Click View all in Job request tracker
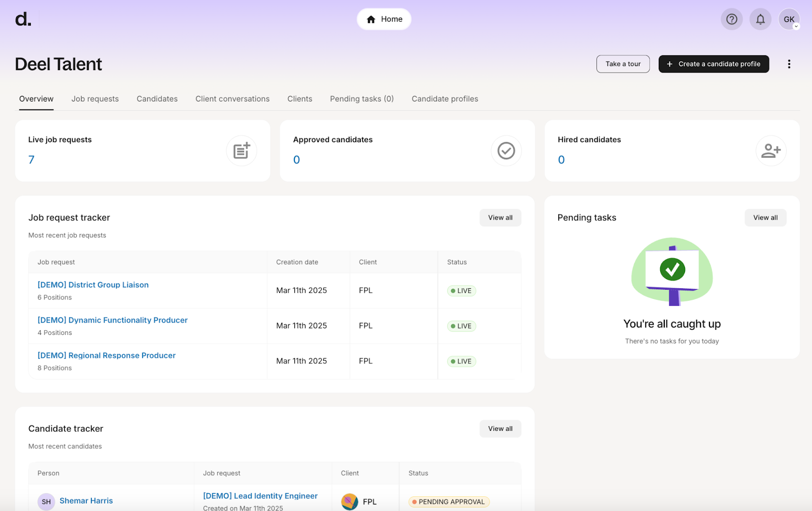Viewport: 812px width, 511px height. [x=500, y=218]
